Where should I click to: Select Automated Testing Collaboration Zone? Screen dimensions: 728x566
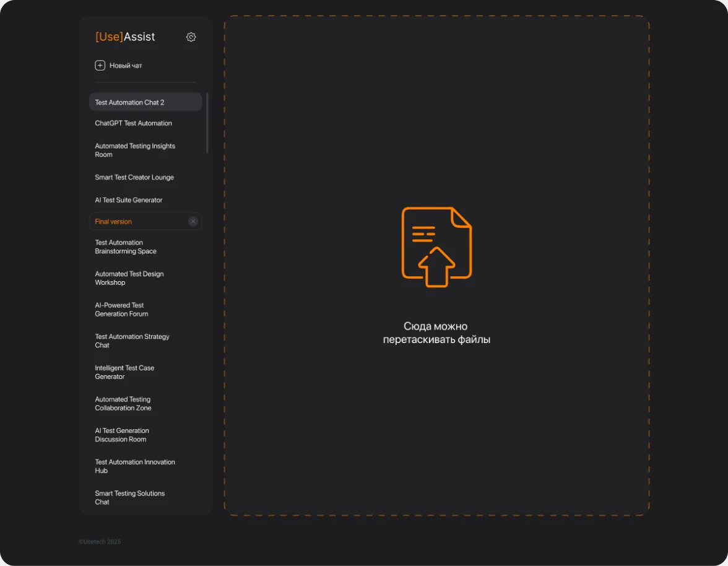[x=123, y=404]
